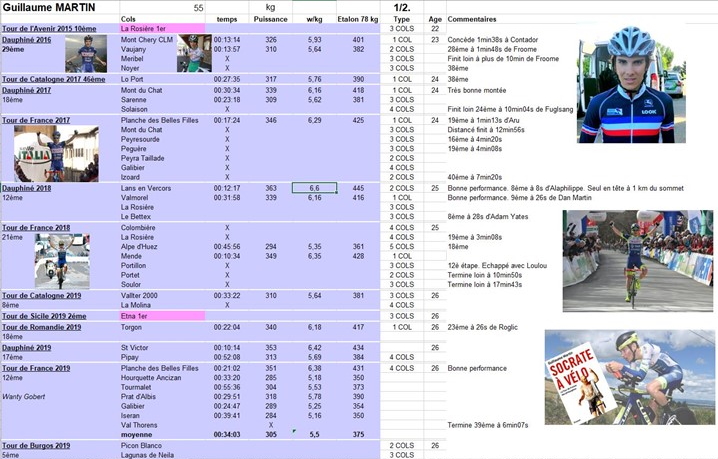Click the Age column header
This screenshot has height=459, width=718.
click(x=435, y=19)
